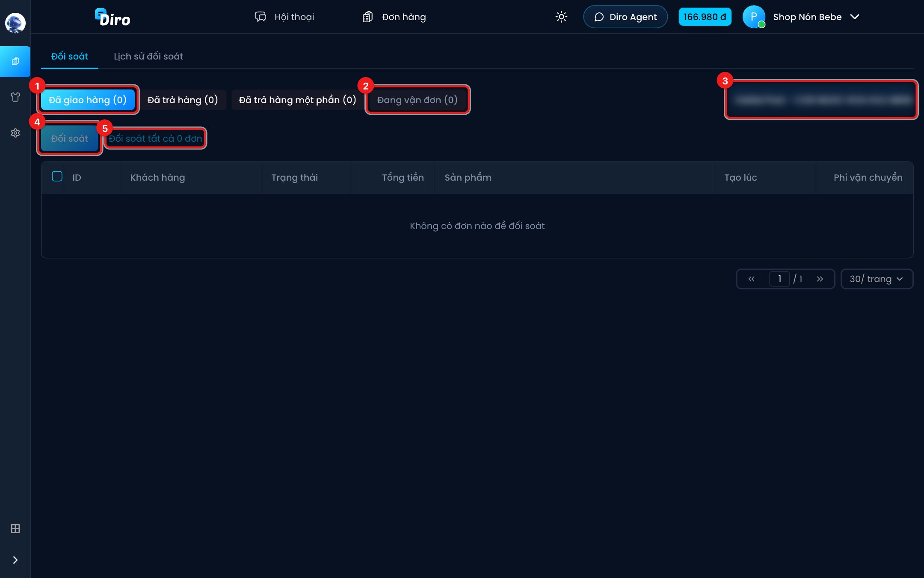Viewport: 924px width, 578px height.
Task: Switch to the Đối soát tab
Action: (70, 56)
